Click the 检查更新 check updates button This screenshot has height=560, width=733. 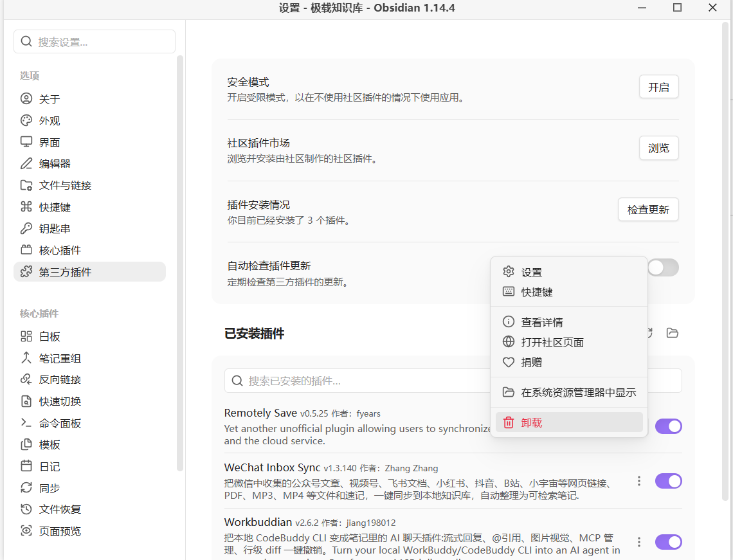tap(648, 210)
